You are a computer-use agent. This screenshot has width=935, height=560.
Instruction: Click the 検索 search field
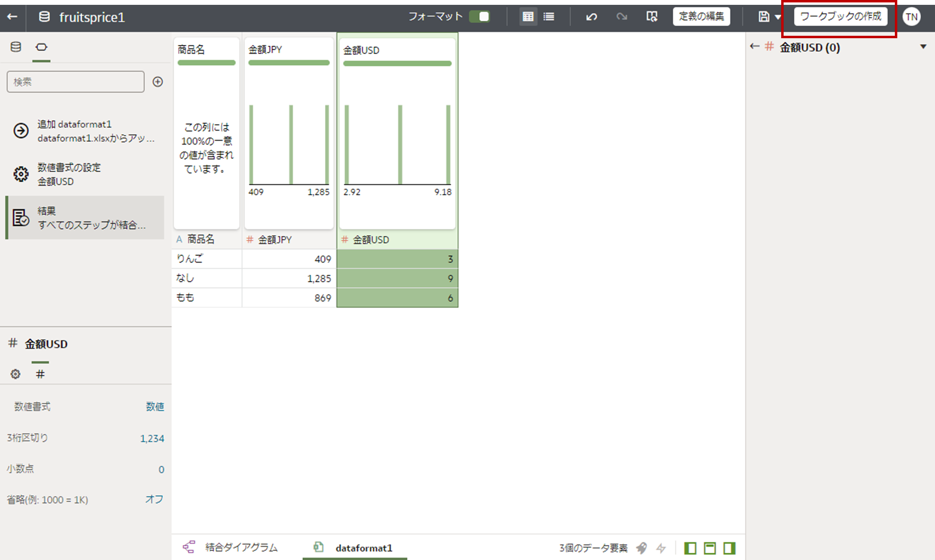pyautogui.click(x=75, y=82)
